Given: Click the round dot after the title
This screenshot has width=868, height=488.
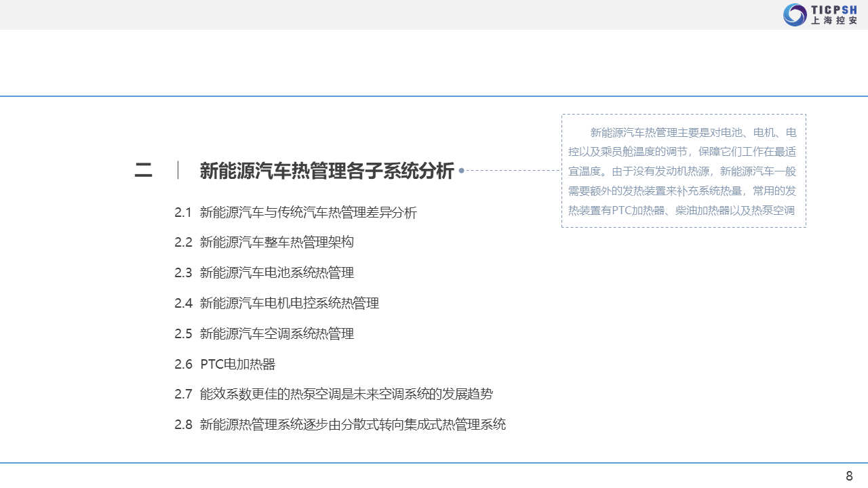Looking at the screenshot, I should (x=462, y=171).
